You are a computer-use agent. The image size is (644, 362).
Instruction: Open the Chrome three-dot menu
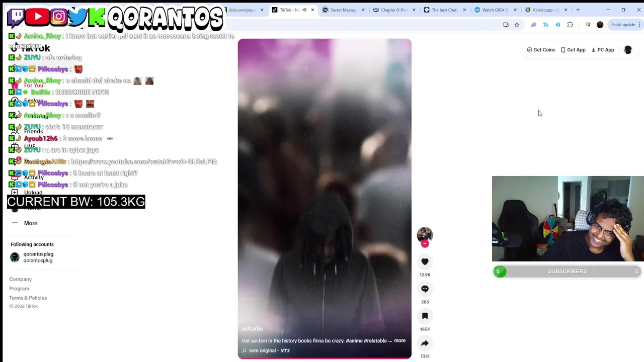click(639, 25)
